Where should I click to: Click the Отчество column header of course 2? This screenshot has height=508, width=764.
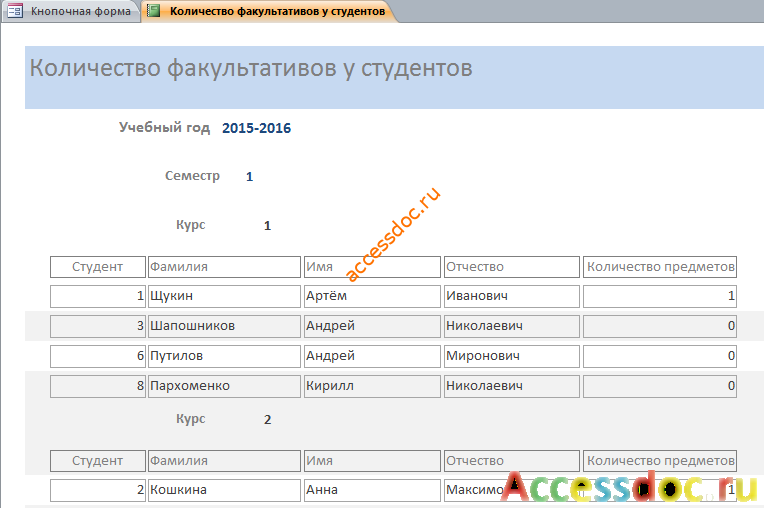pos(512,461)
